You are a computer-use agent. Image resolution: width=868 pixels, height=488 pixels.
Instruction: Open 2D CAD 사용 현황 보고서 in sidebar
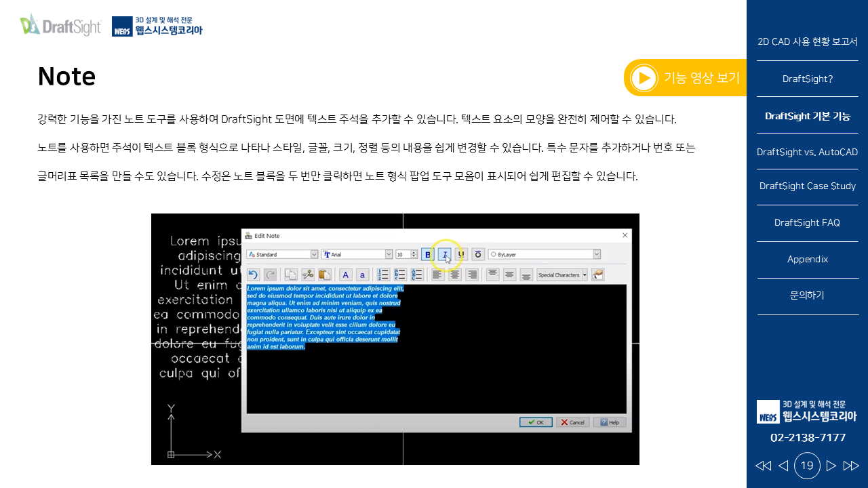[807, 41]
